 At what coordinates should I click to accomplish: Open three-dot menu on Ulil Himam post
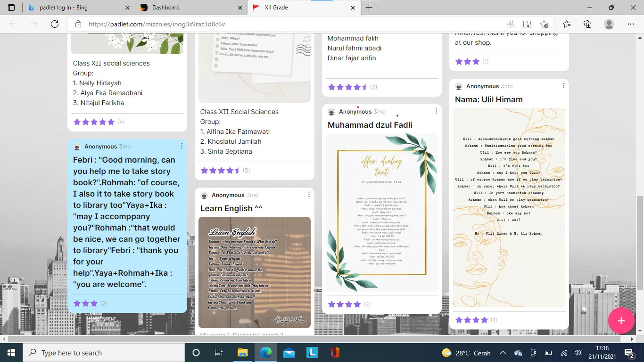563,86
